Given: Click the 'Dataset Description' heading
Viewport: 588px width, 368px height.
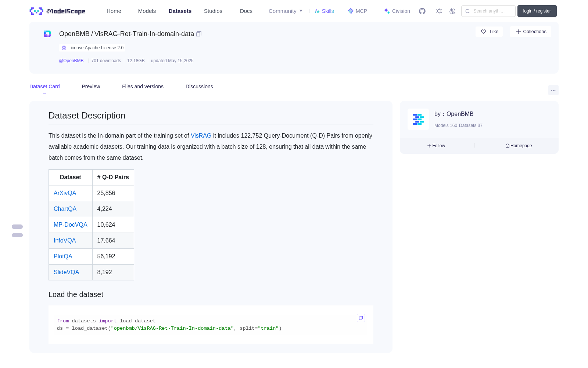Looking at the screenshot, I should pos(87,116).
